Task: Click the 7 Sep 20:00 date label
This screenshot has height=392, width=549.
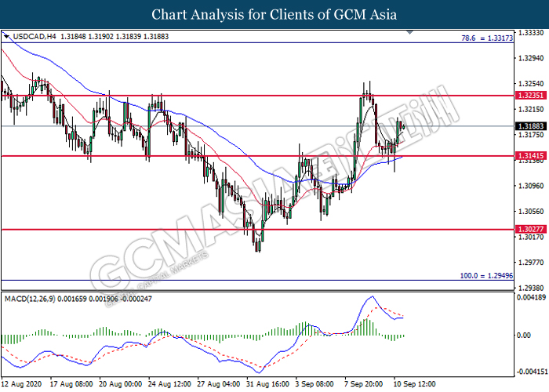Action: (364, 384)
